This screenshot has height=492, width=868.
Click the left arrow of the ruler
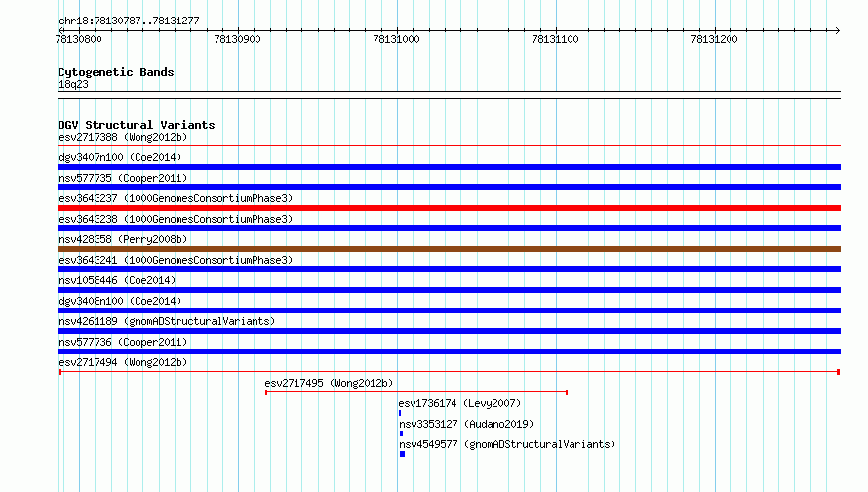coord(60,30)
